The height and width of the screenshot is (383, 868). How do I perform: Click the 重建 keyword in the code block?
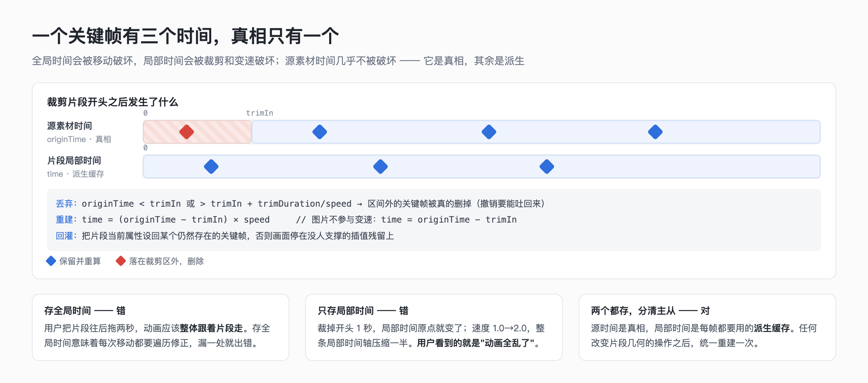click(64, 220)
